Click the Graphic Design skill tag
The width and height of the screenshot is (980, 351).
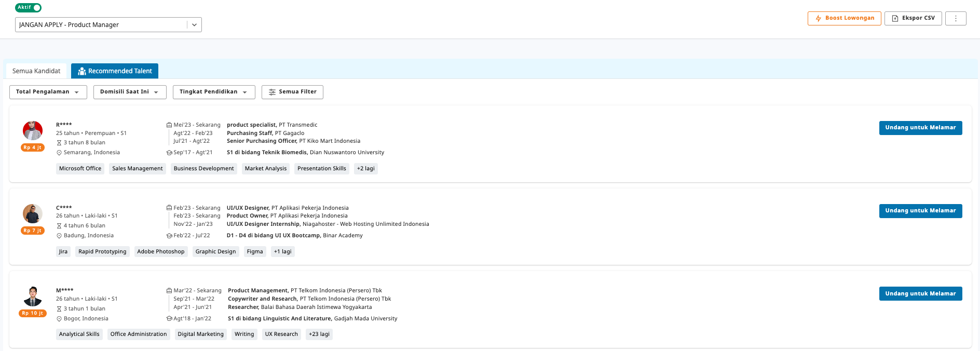coord(215,252)
